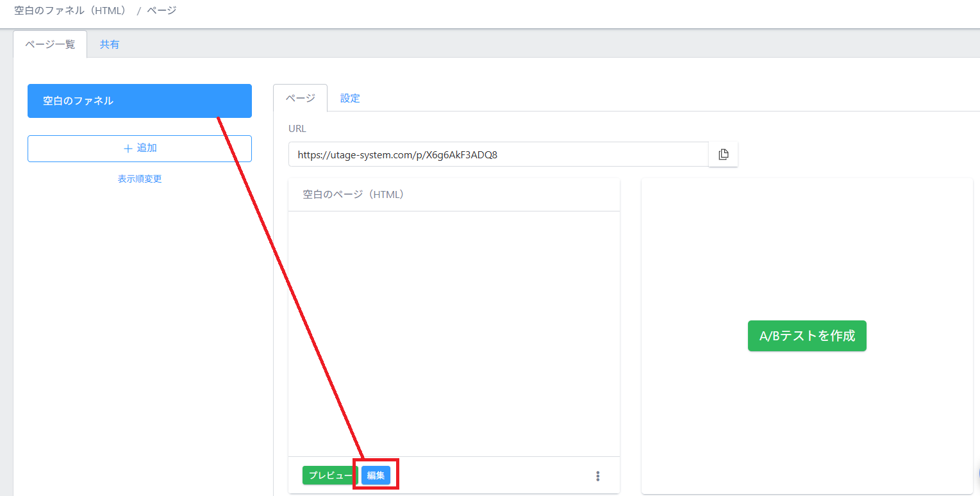Viewport: 980px width, 496px height.
Task: Switch to the ページ一覧 tab
Action: click(50, 44)
